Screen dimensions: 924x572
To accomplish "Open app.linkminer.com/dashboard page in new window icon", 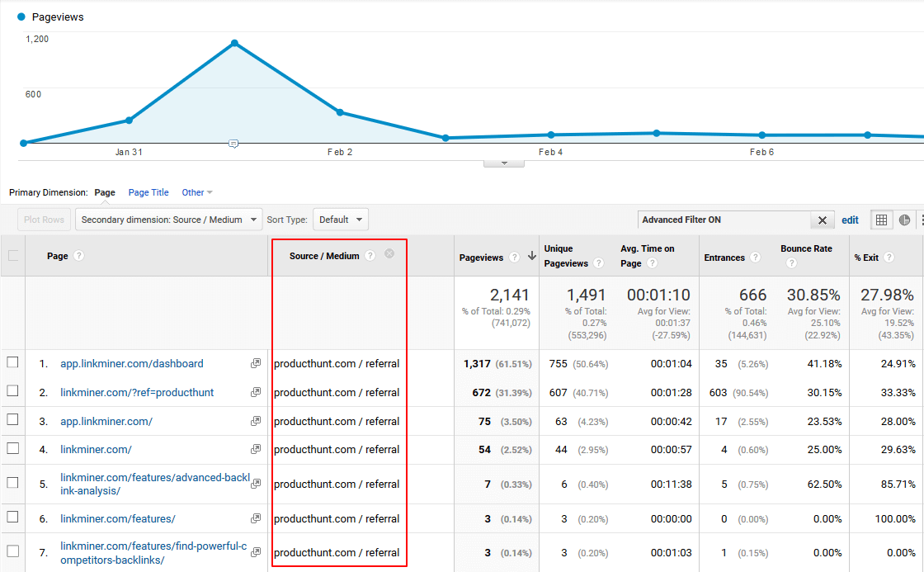I will tap(256, 363).
